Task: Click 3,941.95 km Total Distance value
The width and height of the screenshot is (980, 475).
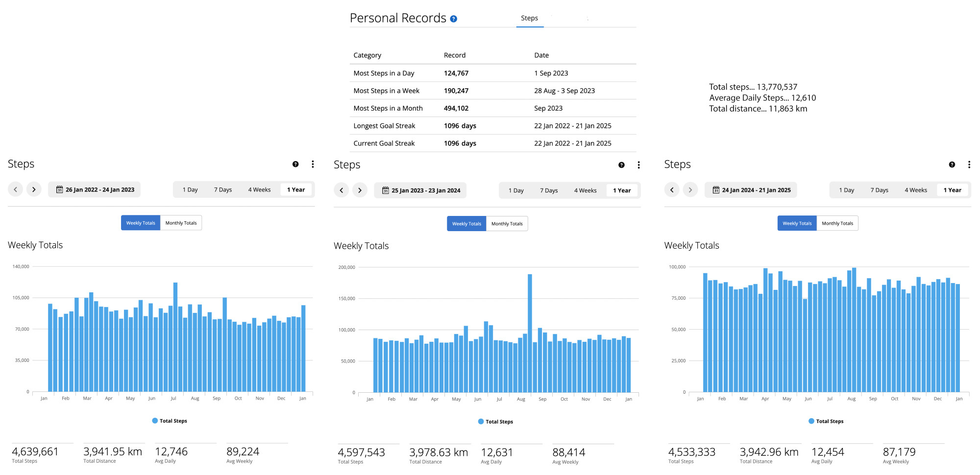Action: click(113, 451)
